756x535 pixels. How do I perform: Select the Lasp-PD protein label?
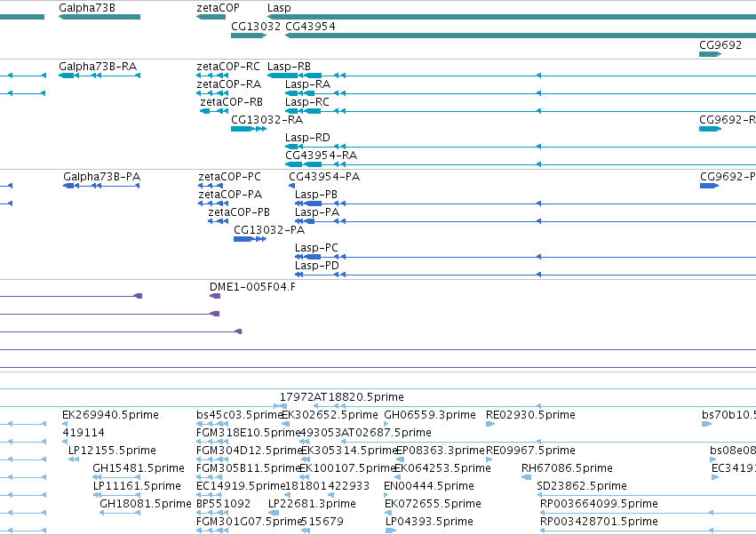click(x=317, y=266)
